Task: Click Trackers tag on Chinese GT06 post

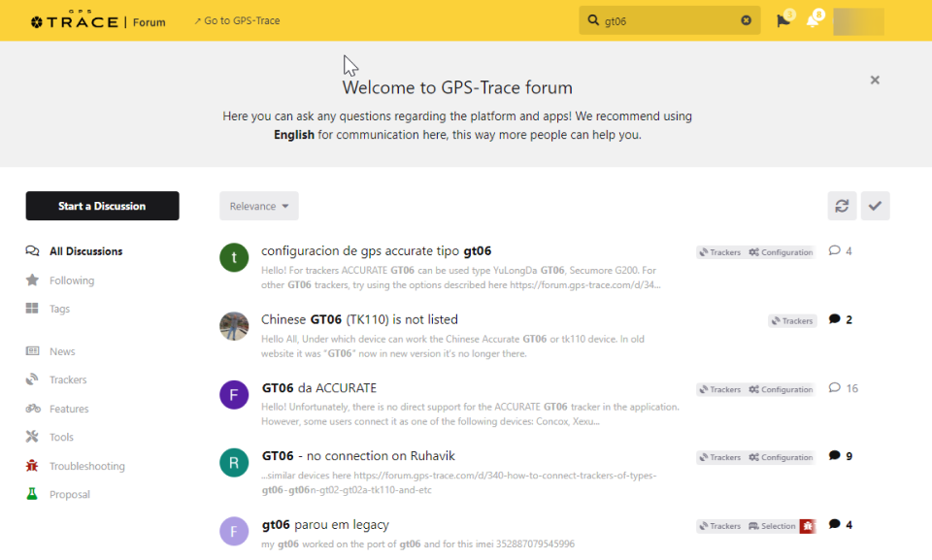Action: pyautogui.click(x=792, y=321)
